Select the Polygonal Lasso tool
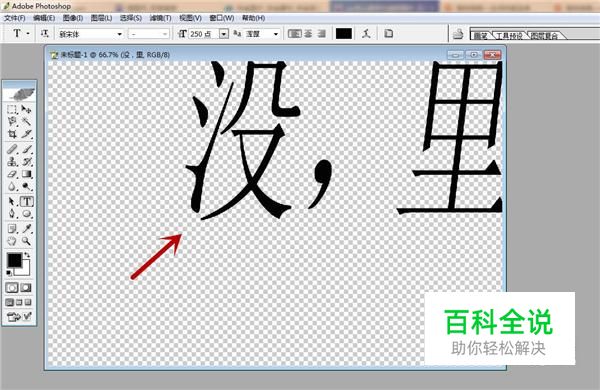 12,122
